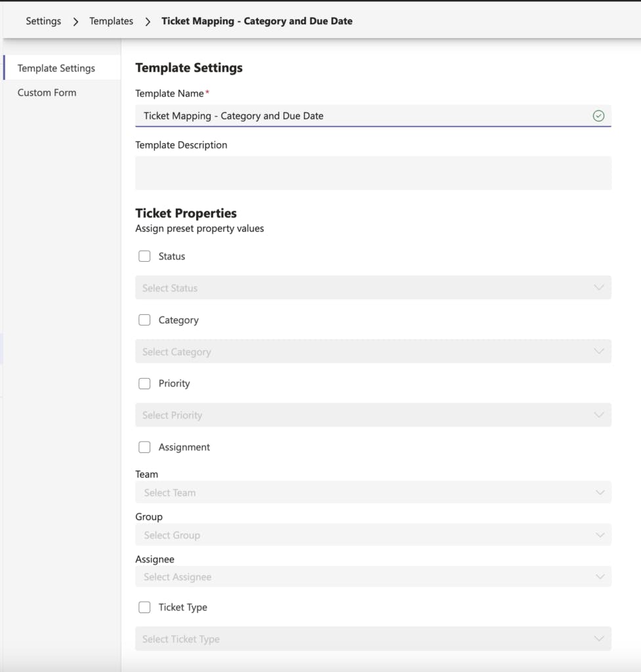Enable the Status property checkbox
Screen dimensions: 641x672
144,256
